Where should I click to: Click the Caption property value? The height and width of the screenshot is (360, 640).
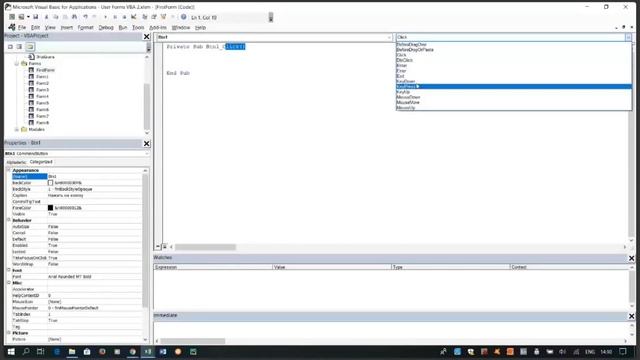94,195
